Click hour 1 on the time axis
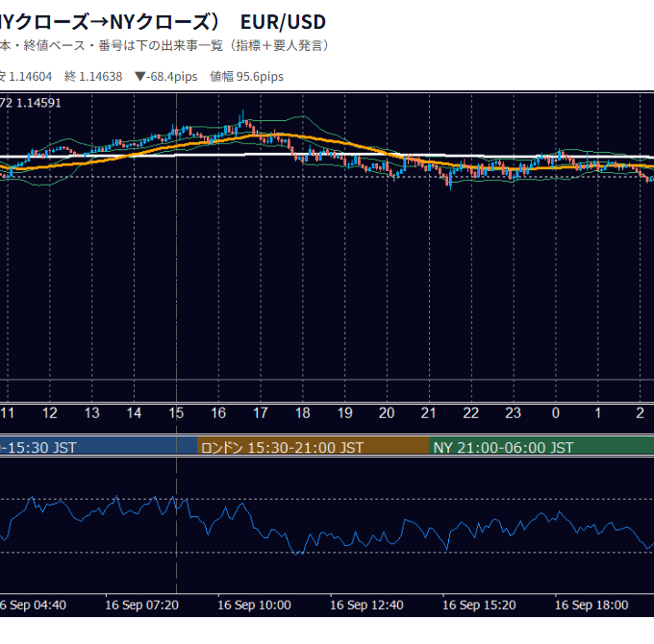Viewport: 654px width, 644px height. click(597, 413)
